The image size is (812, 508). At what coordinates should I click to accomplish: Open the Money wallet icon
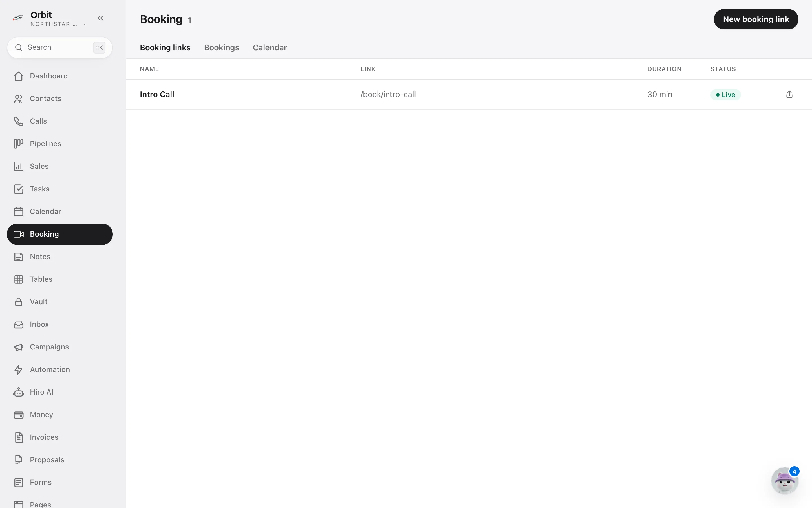(18, 415)
